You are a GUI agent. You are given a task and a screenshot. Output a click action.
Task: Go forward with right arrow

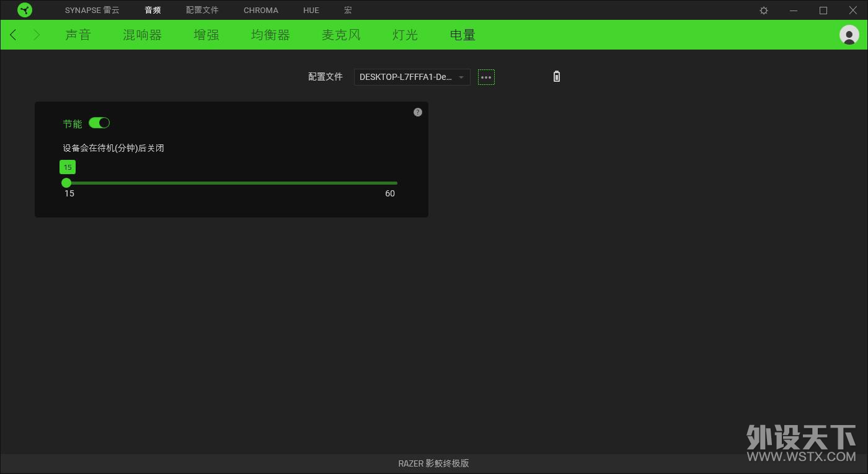coord(37,35)
